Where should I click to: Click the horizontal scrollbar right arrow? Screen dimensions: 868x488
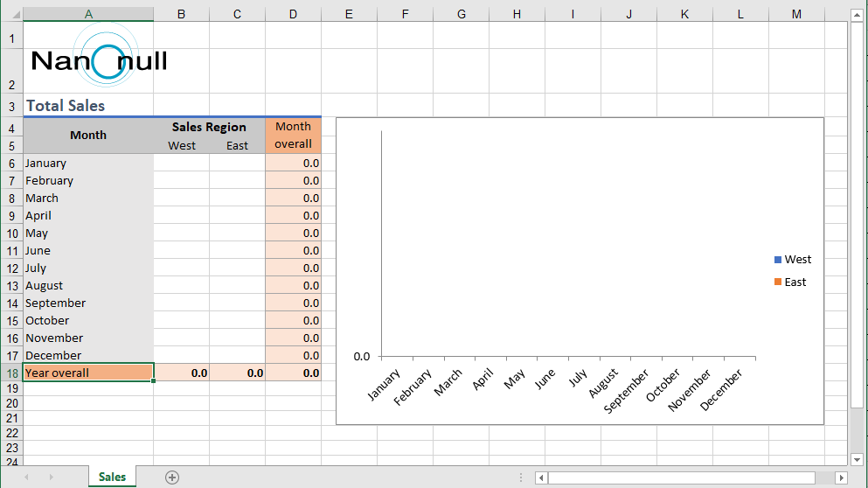pyautogui.click(x=841, y=478)
